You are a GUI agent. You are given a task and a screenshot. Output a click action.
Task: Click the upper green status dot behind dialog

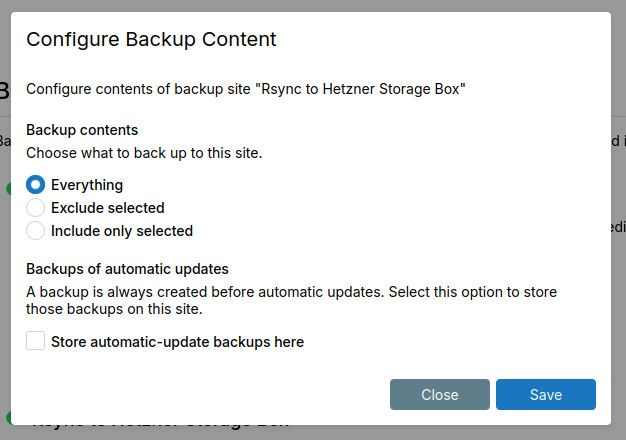(x=8, y=188)
